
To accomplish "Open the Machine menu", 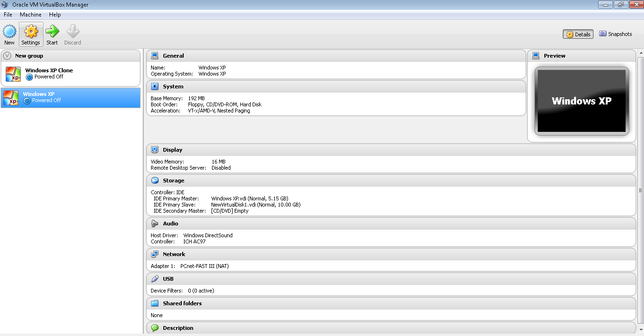I will 31,15.
